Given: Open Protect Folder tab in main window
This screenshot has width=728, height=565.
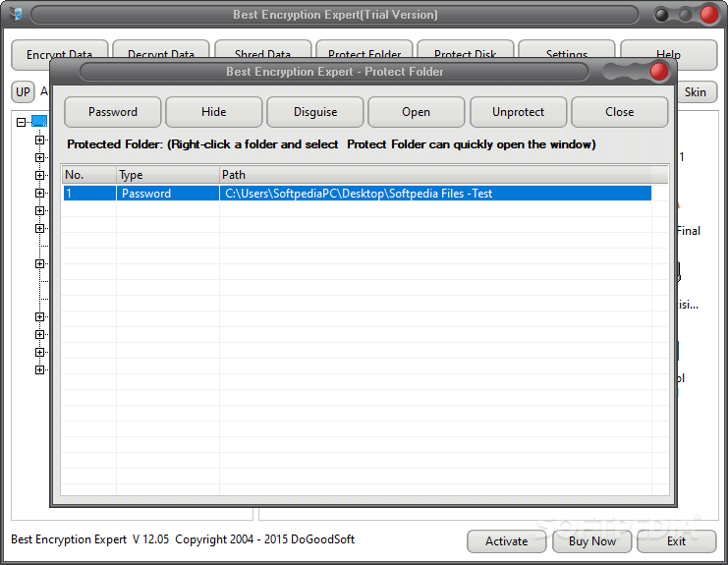Looking at the screenshot, I should [x=364, y=49].
